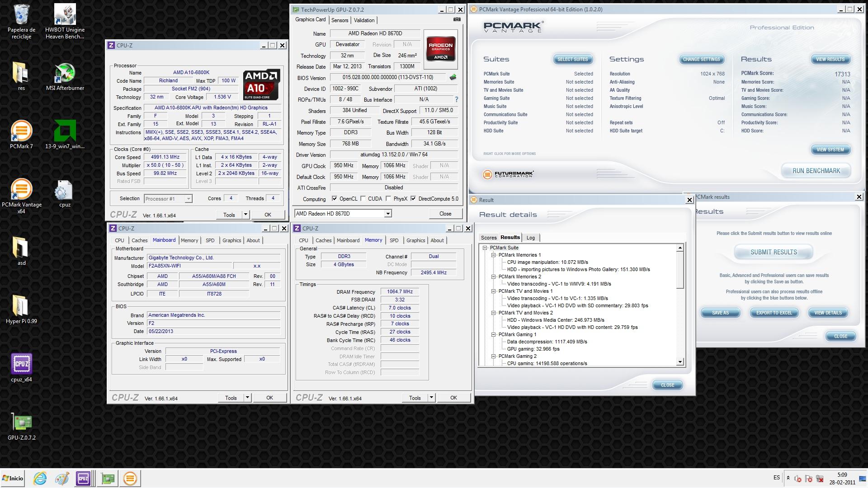Collapse the PCMark Memories 1 node
This screenshot has width=868, height=488.
click(494, 255)
